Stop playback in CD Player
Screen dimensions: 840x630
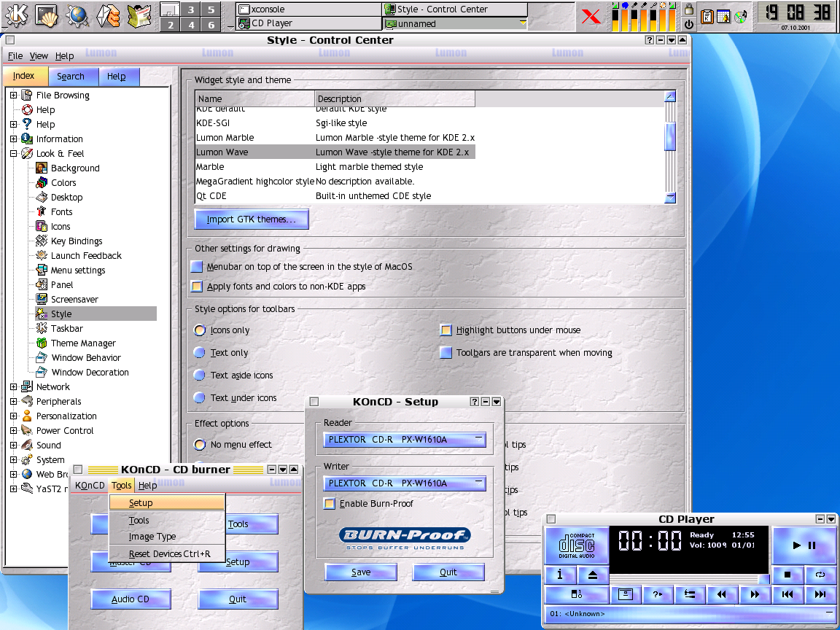pyautogui.click(x=787, y=575)
